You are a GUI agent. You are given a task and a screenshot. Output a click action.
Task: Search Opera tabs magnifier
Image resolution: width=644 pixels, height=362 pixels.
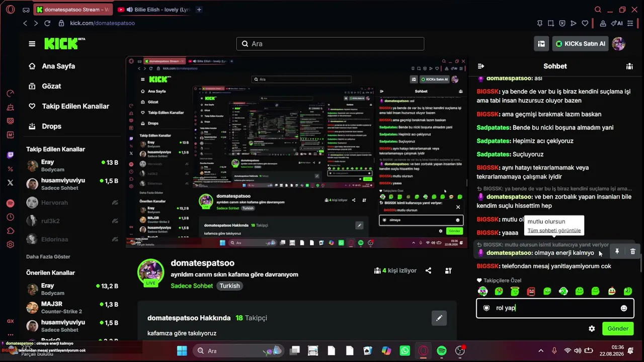pos(598,10)
